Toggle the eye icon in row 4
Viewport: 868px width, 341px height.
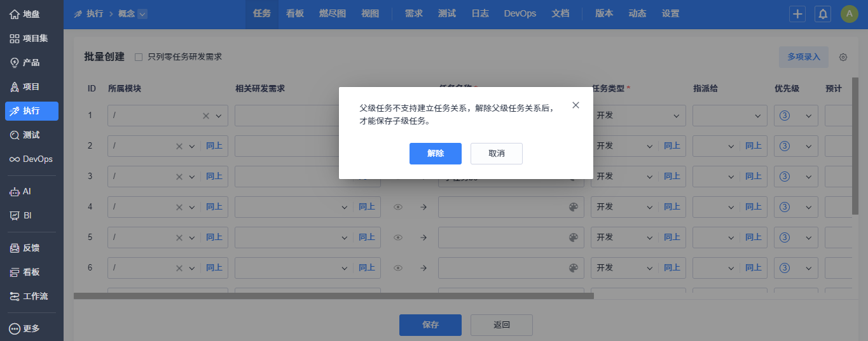[398, 206]
